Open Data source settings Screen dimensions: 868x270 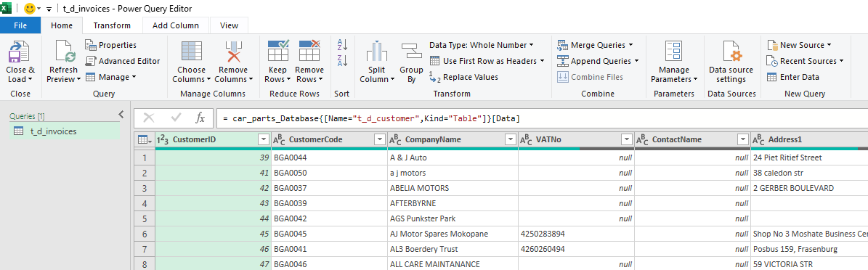tap(731, 61)
